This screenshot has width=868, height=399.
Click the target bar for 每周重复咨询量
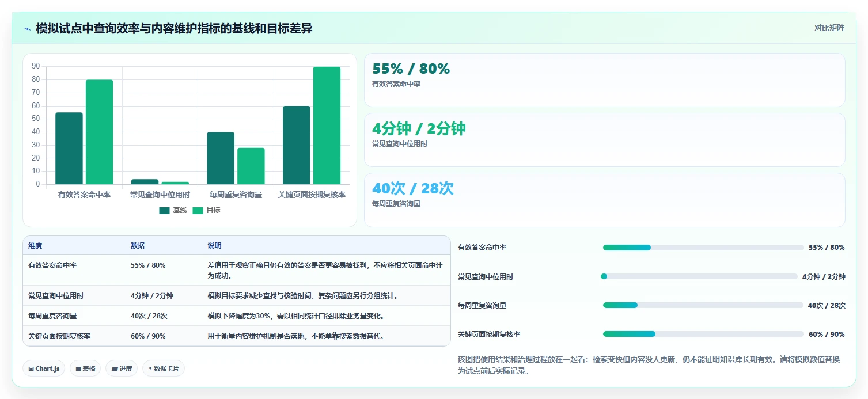(x=251, y=166)
